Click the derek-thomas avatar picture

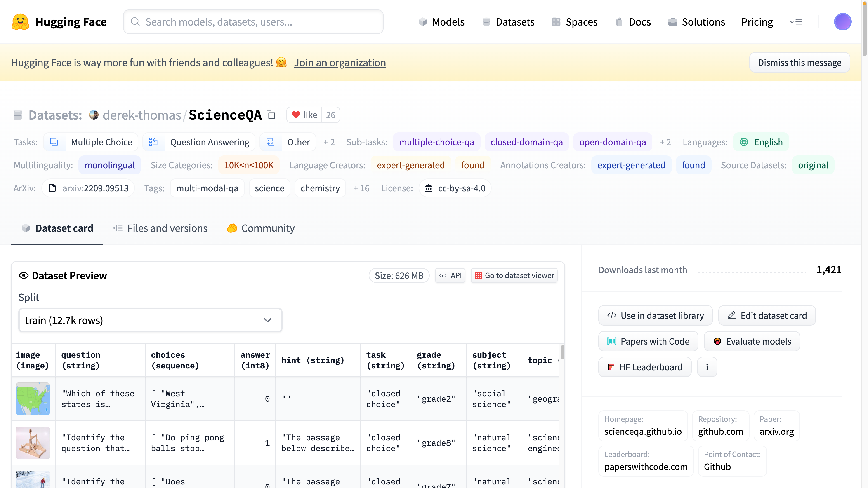tap(94, 115)
